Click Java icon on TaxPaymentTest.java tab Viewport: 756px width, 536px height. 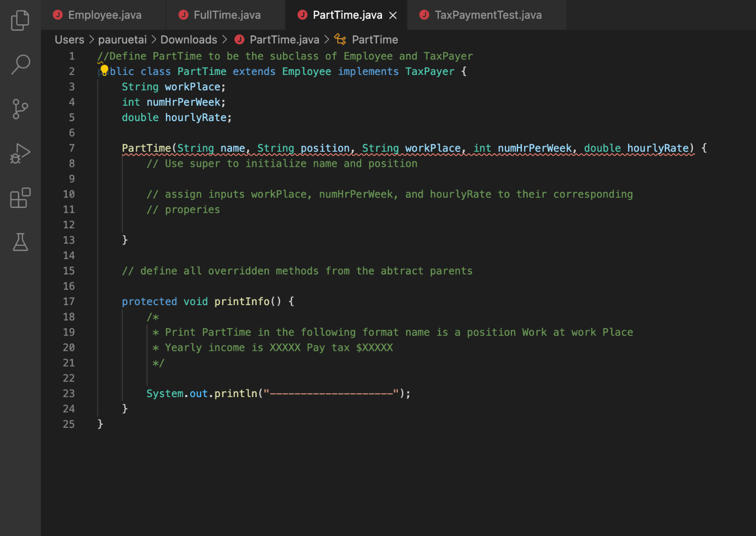(x=424, y=15)
